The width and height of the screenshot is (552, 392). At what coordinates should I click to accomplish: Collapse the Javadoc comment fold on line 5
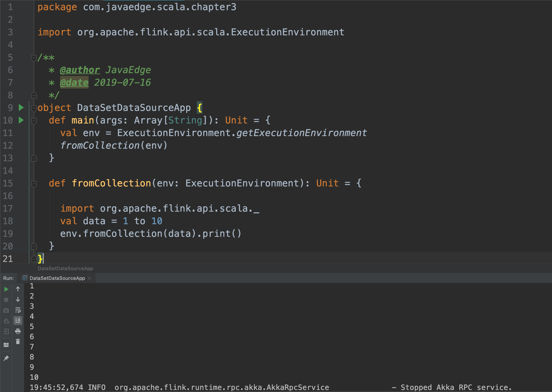pos(34,58)
